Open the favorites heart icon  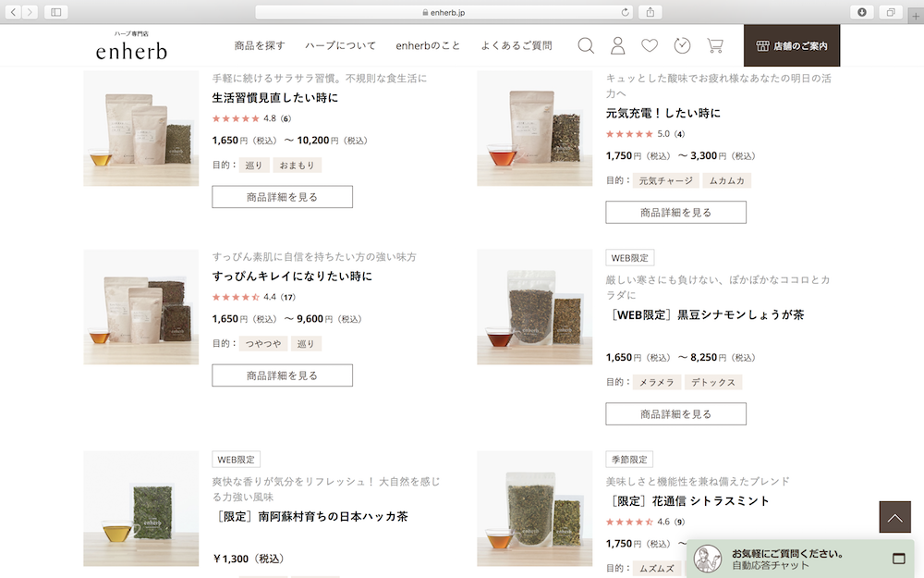[650, 45]
